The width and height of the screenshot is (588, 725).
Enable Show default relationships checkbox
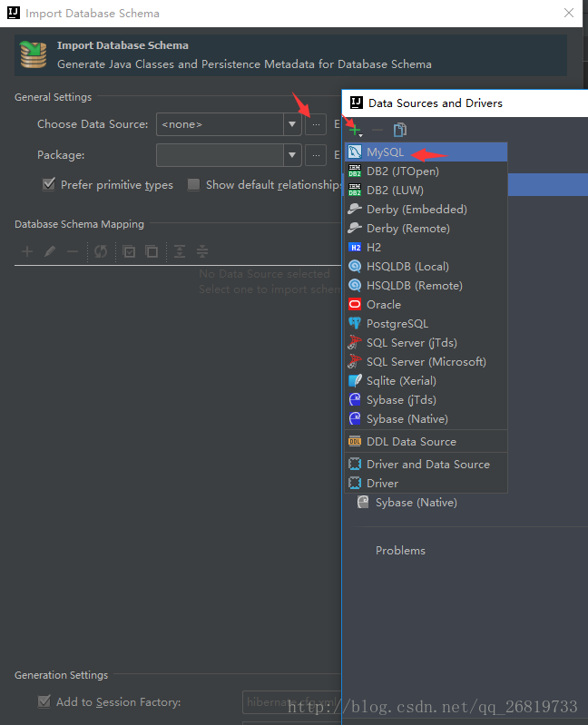tap(193, 184)
